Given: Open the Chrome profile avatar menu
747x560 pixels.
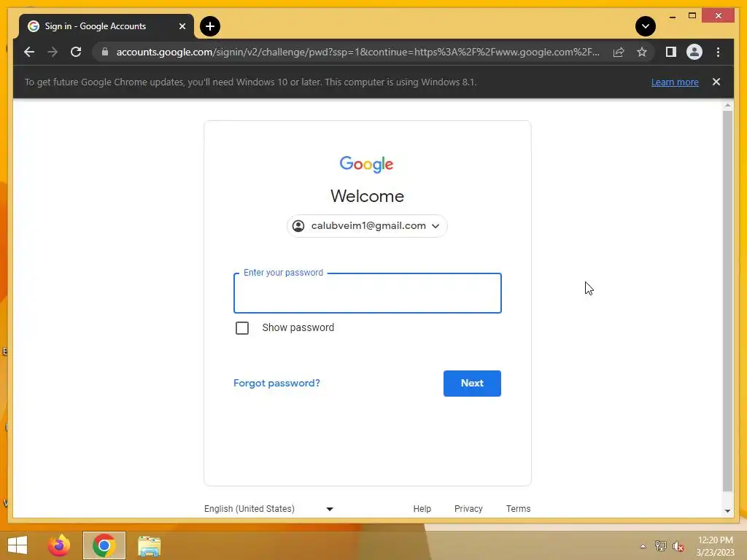Looking at the screenshot, I should click(x=694, y=52).
